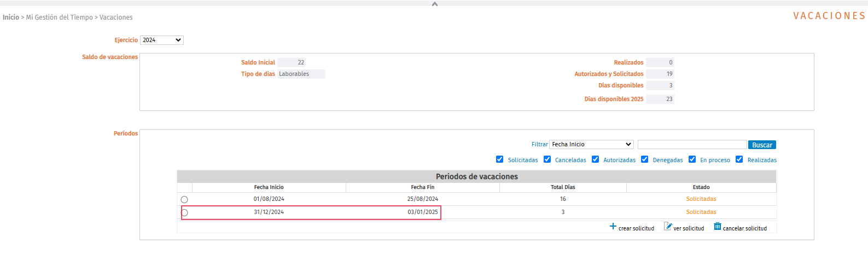Open the Ejercicio year dropdown
Image resolution: width=868 pixels, height=261 pixels.
coord(162,40)
